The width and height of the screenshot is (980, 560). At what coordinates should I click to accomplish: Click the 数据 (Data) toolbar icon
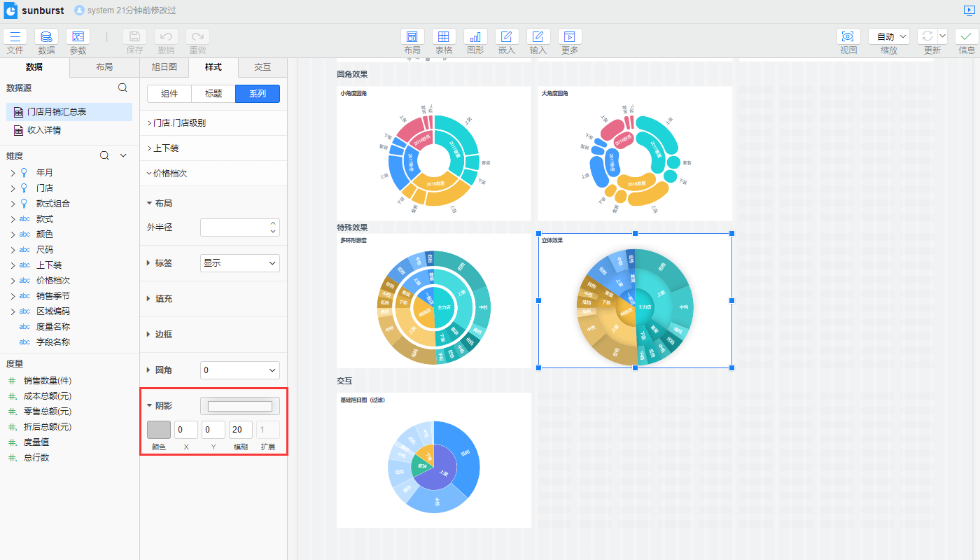(46, 37)
